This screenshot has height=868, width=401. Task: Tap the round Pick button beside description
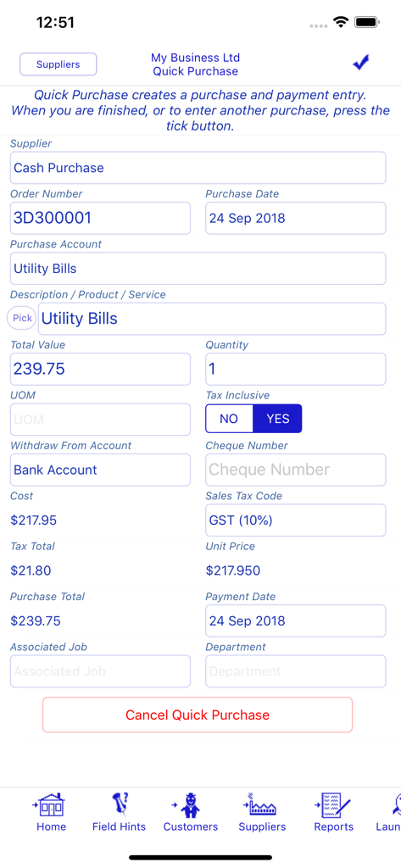[21, 319]
